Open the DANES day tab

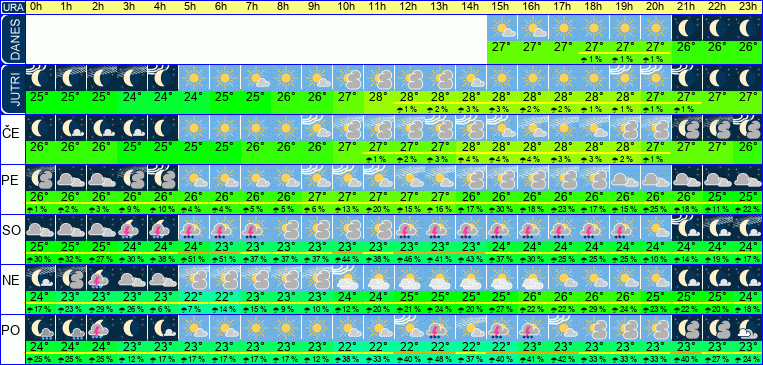[x=12, y=39]
